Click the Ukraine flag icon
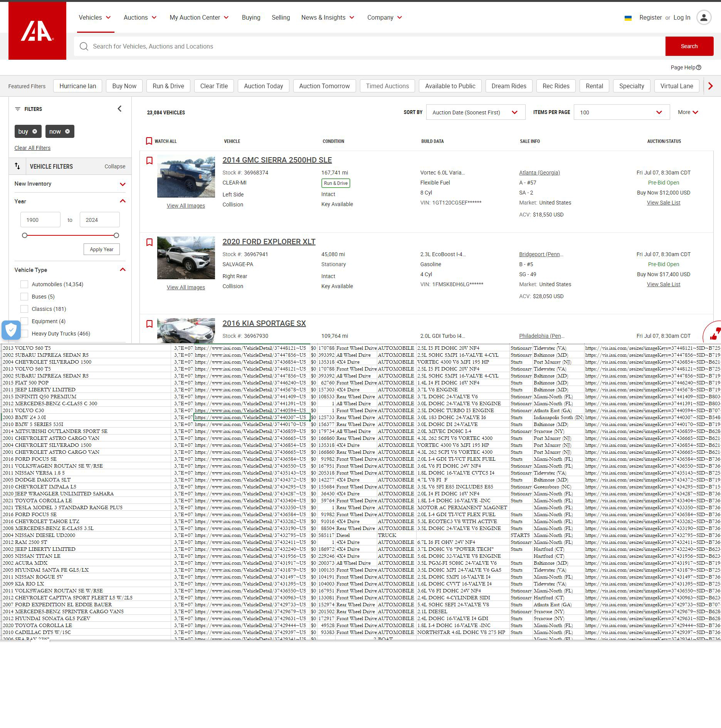This screenshot has height=728, width=721. click(628, 18)
